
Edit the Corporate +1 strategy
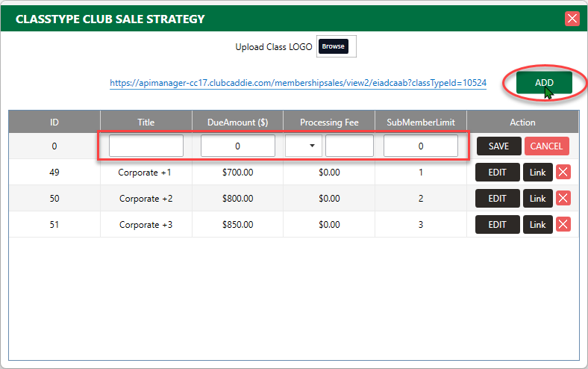[x=497, y=173]
